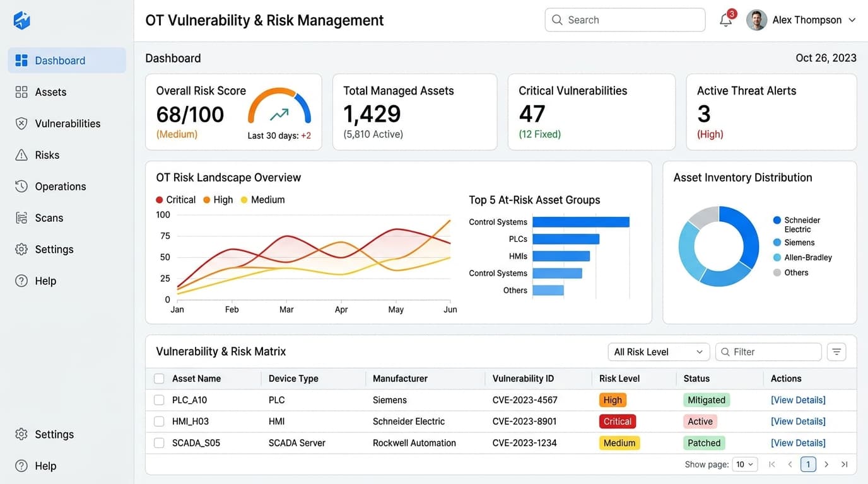Click View Details for HMI_H03
This screenshot has width=868, height=484.
798,422
